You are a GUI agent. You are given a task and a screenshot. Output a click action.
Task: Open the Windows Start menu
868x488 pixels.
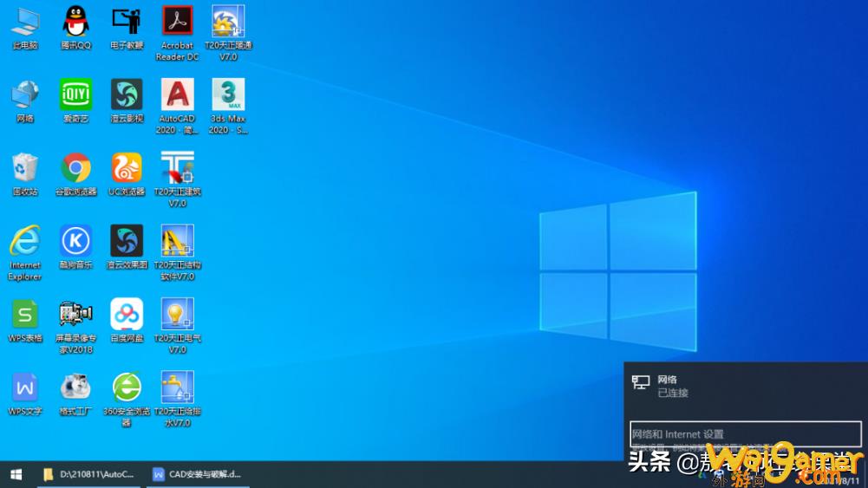(16, 474)
